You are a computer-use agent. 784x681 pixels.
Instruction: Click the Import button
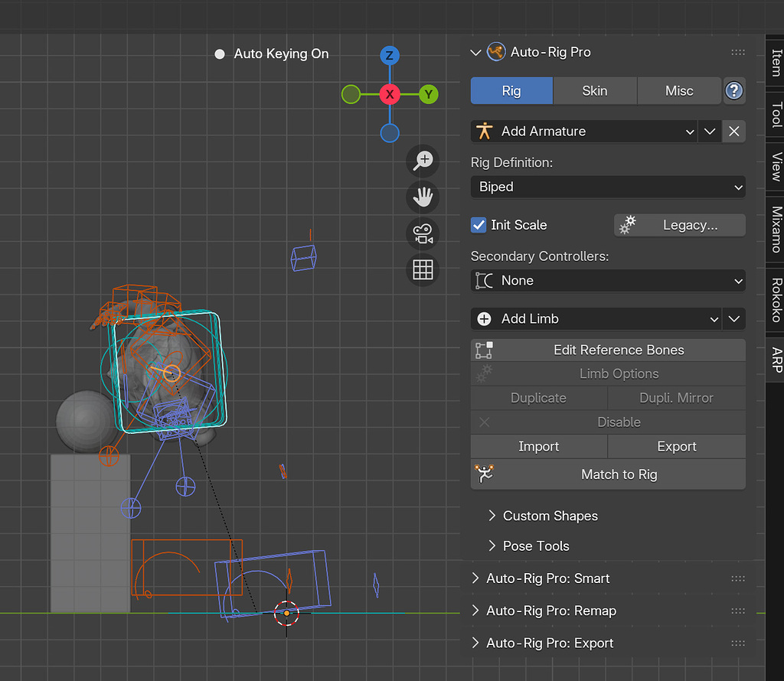(x=538, y=446)
